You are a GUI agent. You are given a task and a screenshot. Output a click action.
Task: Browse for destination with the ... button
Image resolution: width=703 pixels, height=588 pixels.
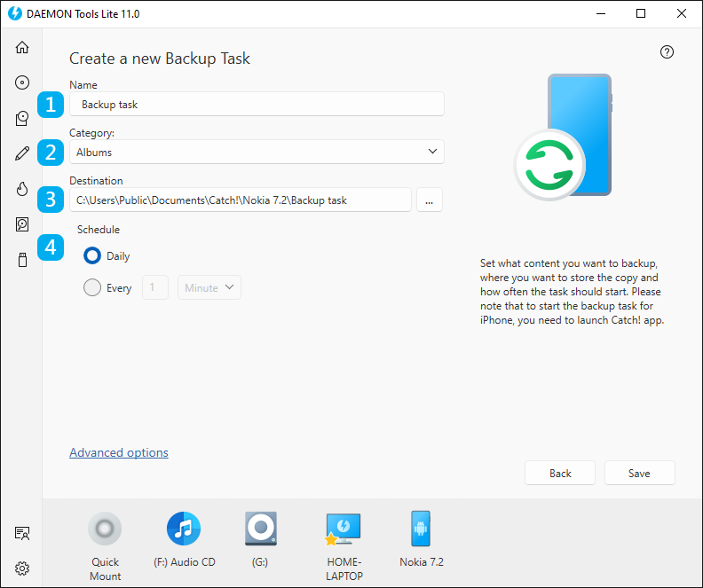[430, 200]
